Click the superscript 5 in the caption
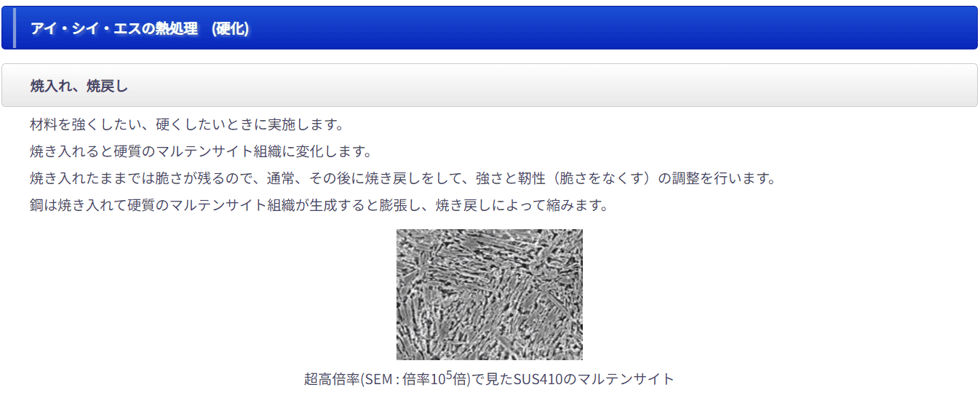Screen dimensions: 980x398 (x=449, y=375)
